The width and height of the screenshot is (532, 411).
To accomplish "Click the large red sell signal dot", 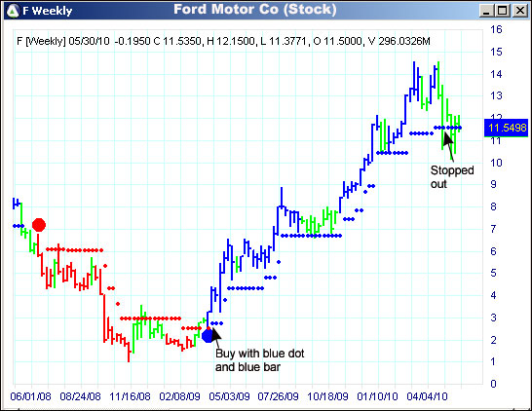I will (39, 225).
